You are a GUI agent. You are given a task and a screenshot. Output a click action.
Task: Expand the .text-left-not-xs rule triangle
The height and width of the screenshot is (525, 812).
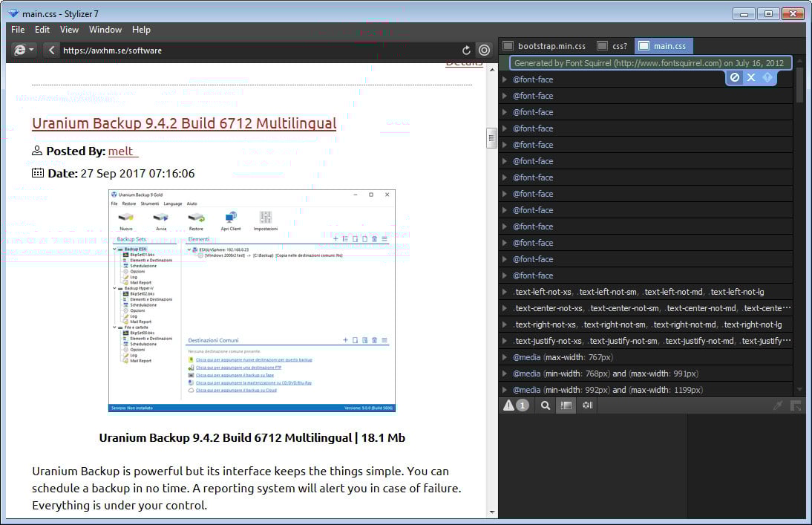tap(505, 292)
